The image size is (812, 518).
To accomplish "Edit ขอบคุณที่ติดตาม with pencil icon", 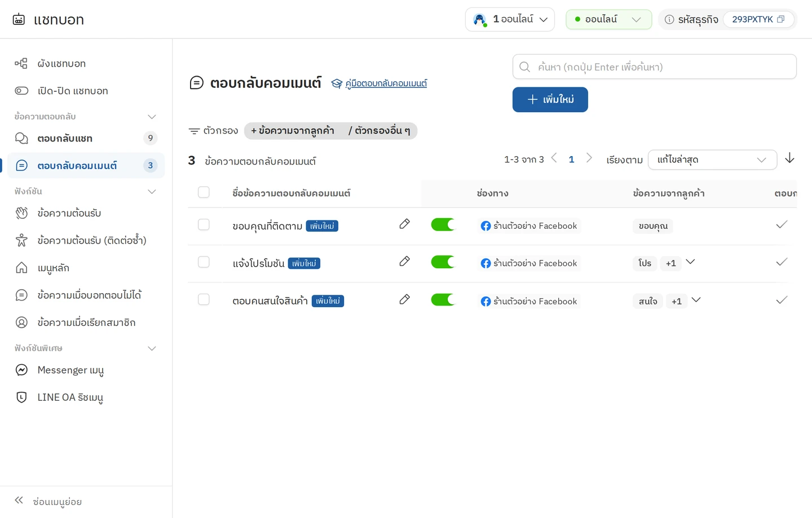I will (x=404, y=224).
